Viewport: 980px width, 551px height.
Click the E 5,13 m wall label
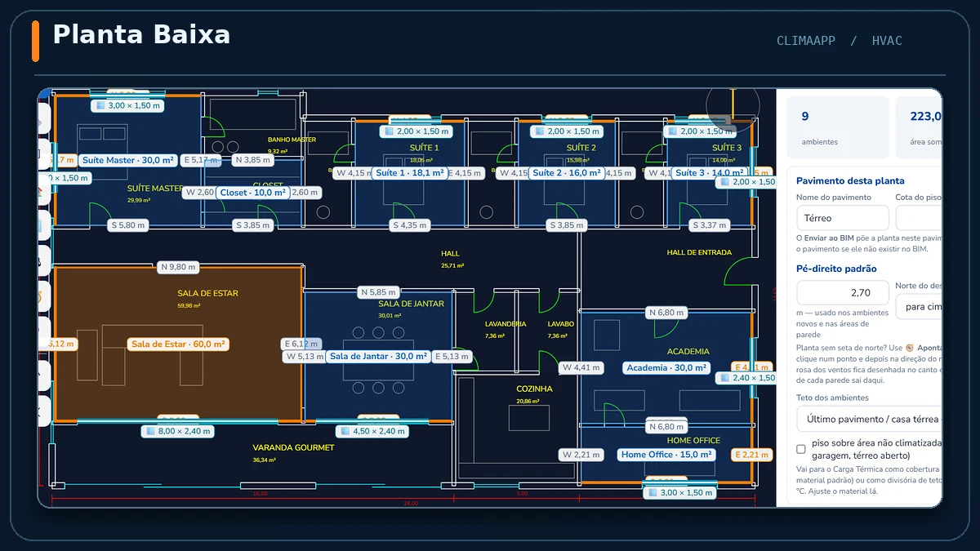point(452,357)
